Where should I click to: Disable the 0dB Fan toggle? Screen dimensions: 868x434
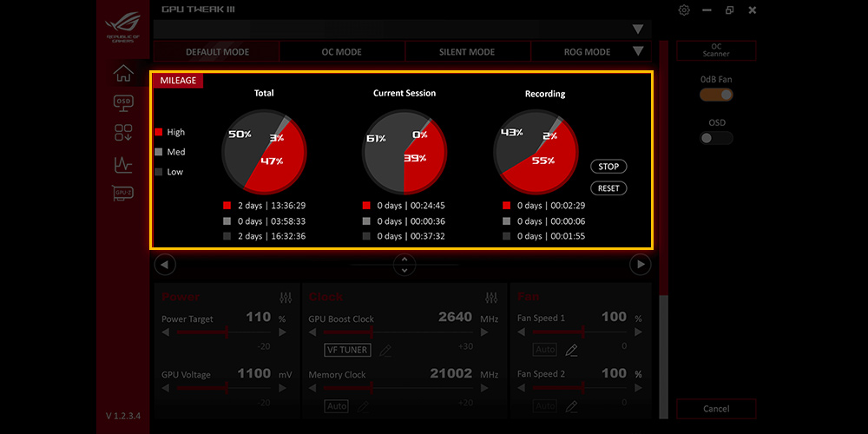pos(716,95)
